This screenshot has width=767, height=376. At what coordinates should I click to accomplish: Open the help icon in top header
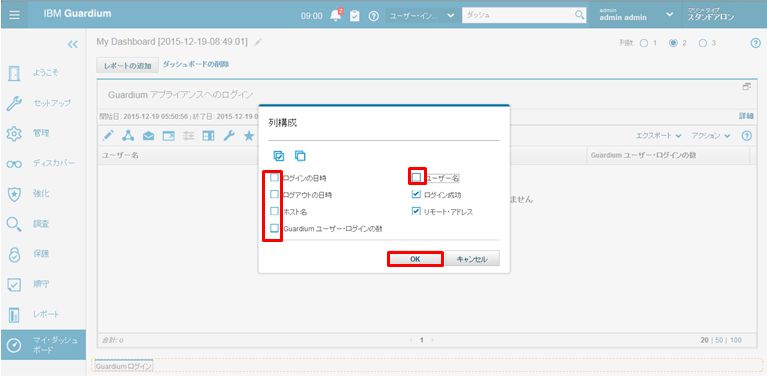click(x=374, y=16)
